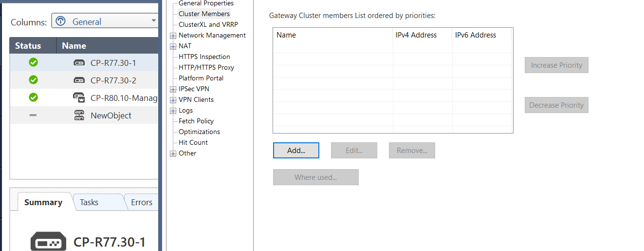This screenshot has height=251, width=644.
Task: Expand the IPSec VPN tree node
Action: (x=173, y=89)
